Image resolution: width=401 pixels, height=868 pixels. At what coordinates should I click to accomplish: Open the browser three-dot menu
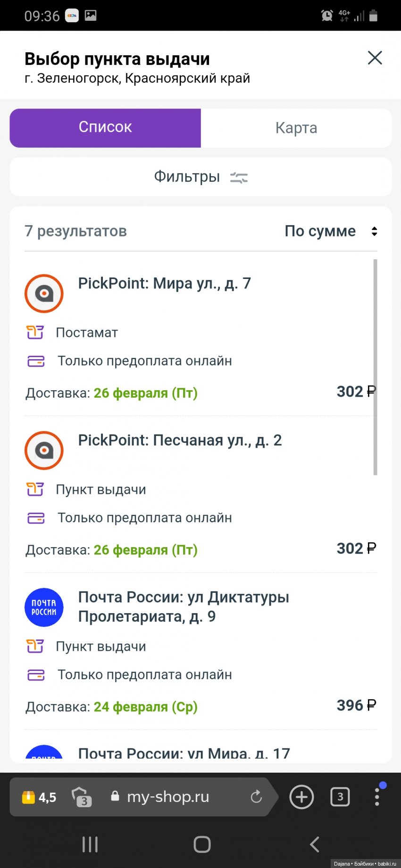coord(376,797)
